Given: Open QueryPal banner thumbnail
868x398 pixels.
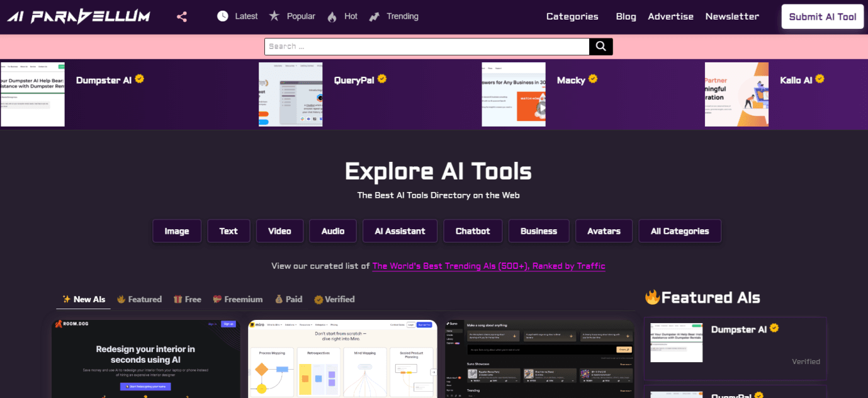Looking at the screenshot, I should 290,94.
